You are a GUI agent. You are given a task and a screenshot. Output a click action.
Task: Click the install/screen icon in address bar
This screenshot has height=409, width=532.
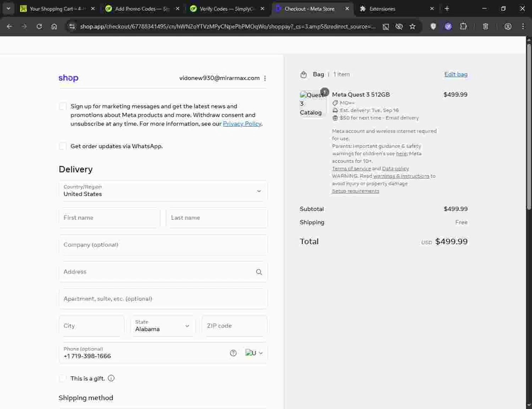386,26
